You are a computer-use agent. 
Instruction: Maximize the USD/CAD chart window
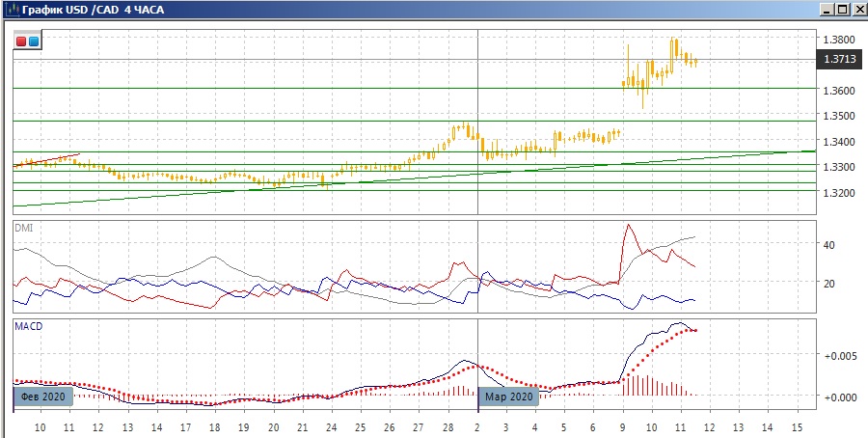click(x=842, y=10)
